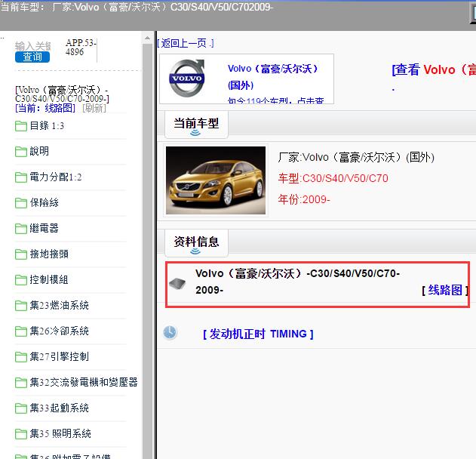The height and width of the screenshot is (459, 476).
Task: Select the 当前车型 tab header
Action: [x=196, y=124]
